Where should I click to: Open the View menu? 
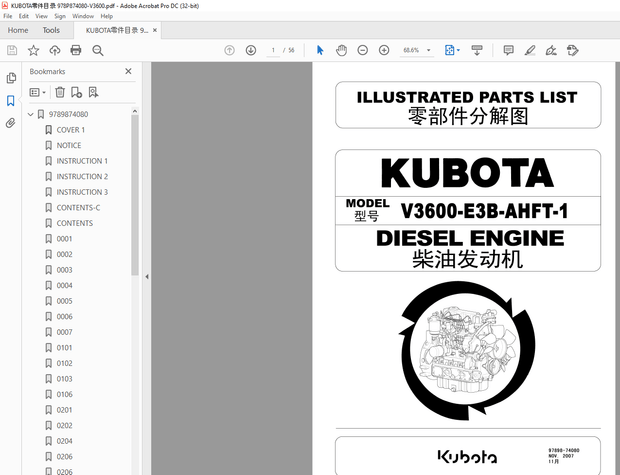[x=41, y=16]
